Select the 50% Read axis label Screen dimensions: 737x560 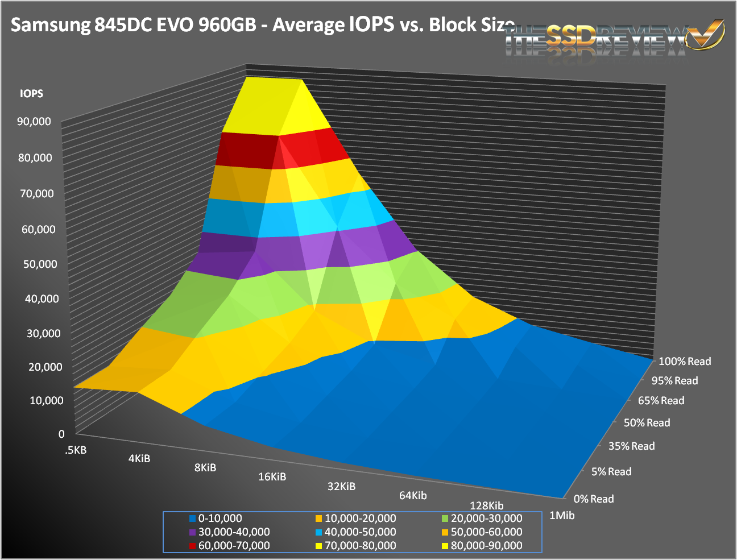click(x=647, y=423)
